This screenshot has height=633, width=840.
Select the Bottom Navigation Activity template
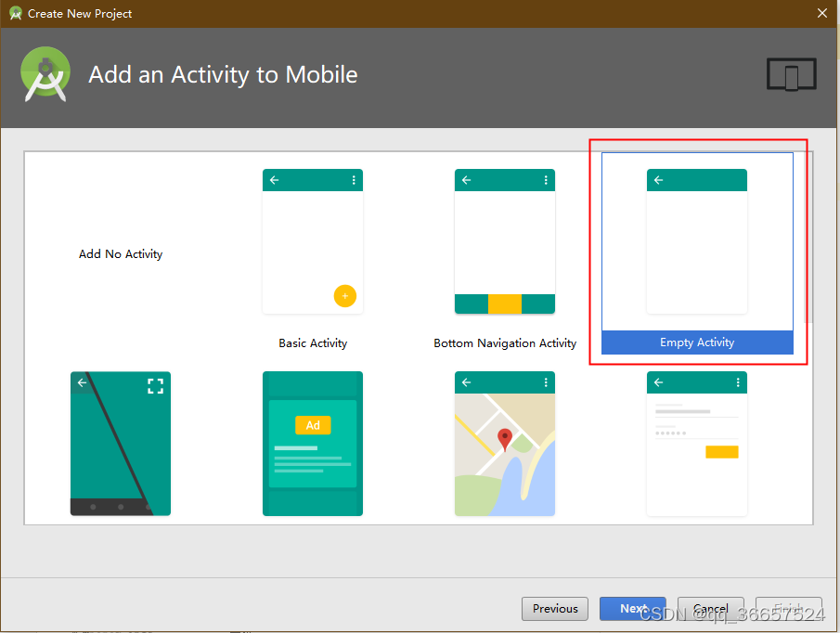505,239
